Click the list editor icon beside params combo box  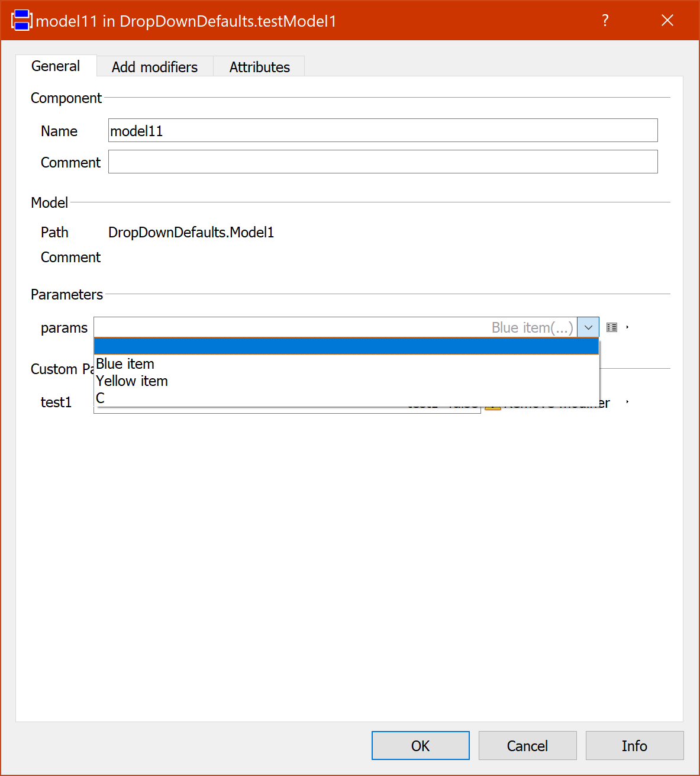[x=612, y=327]
